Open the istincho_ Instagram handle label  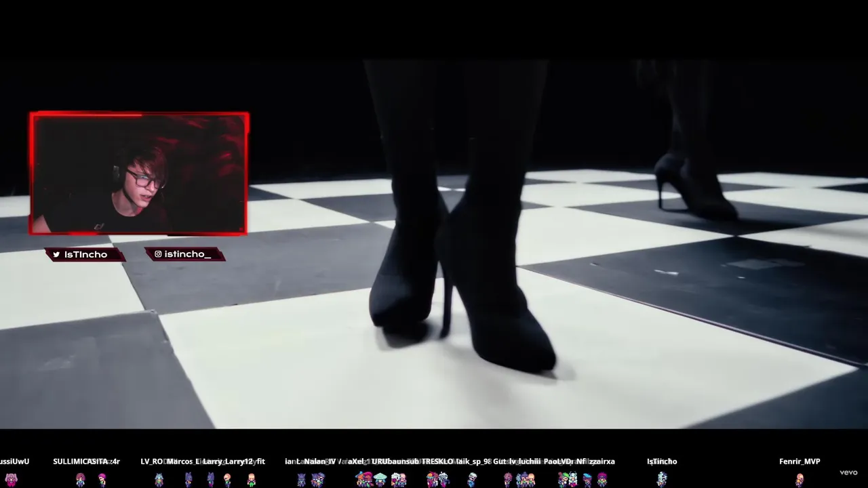tap(184, 254)
